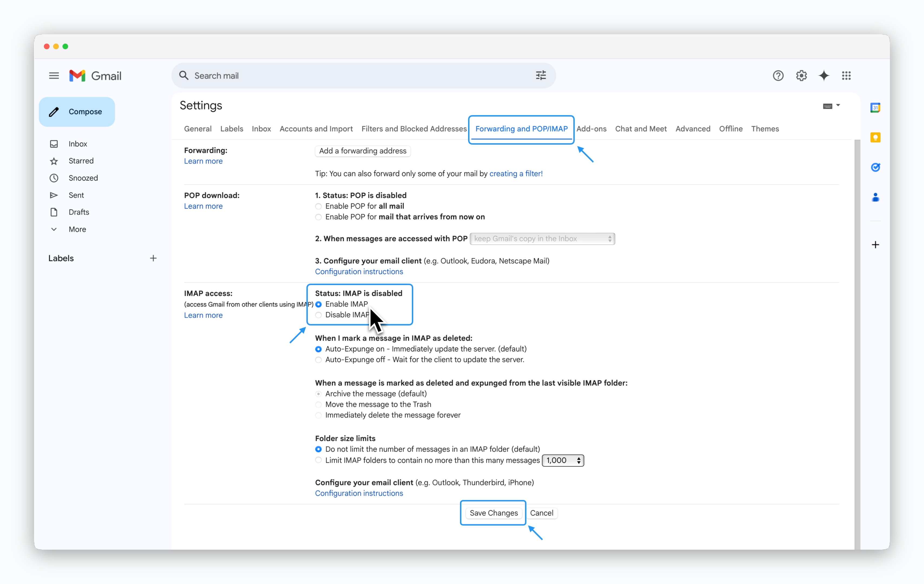Open Filters and Blocked Addresses tab

[x=414, y=129]
